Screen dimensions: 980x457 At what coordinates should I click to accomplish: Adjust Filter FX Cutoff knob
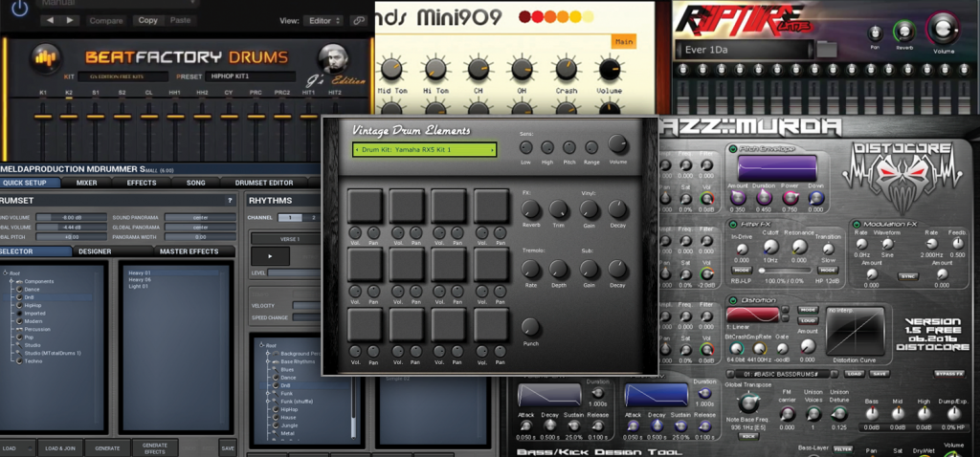(x=770, y=247)
